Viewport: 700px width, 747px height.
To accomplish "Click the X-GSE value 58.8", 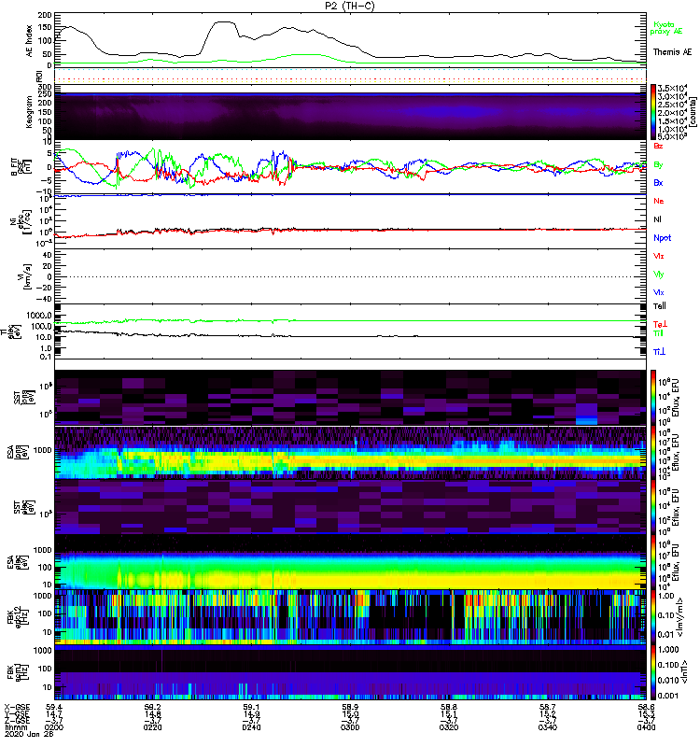I will [449, 708].
